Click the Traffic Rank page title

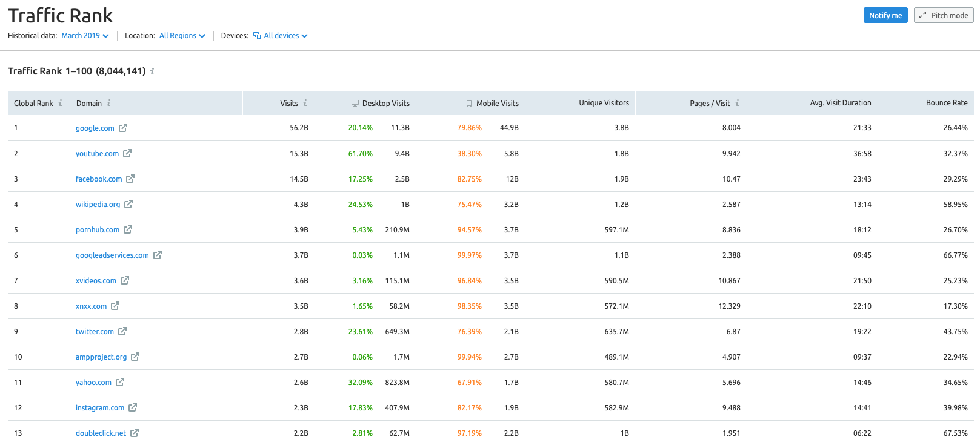pyautogui.click(x=60, y=15)
